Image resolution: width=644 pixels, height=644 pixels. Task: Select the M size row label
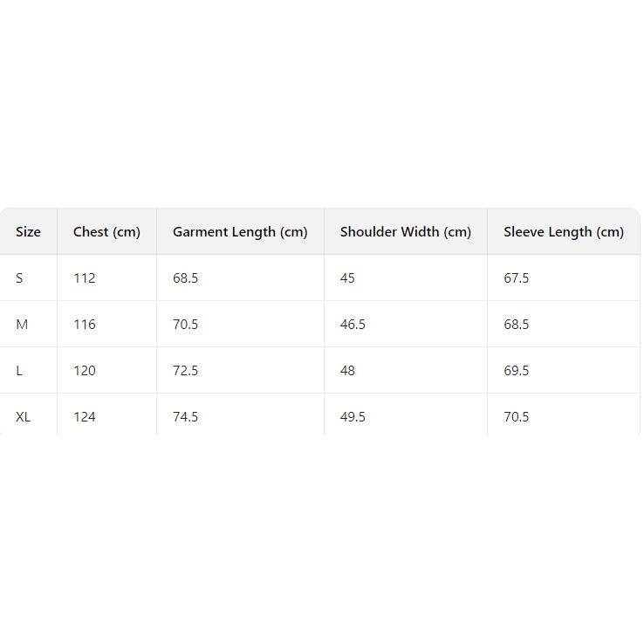pos(22,325)
